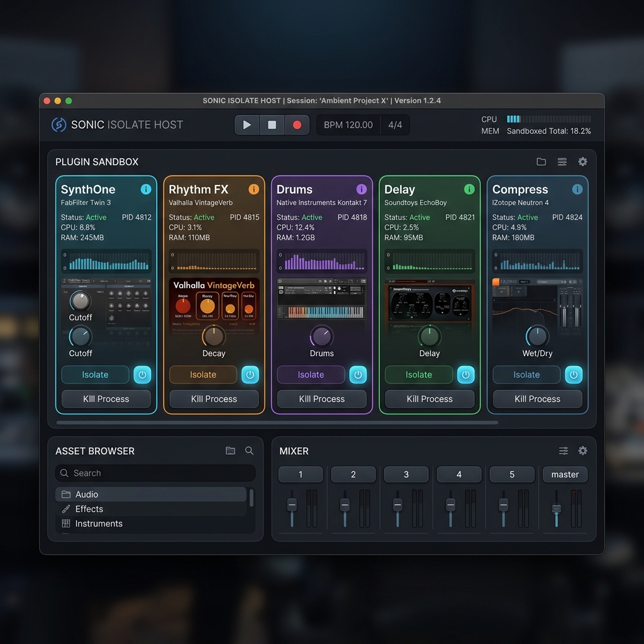Kill the Rhythm FX process
The image size is (644, 644).
[214, 399]
